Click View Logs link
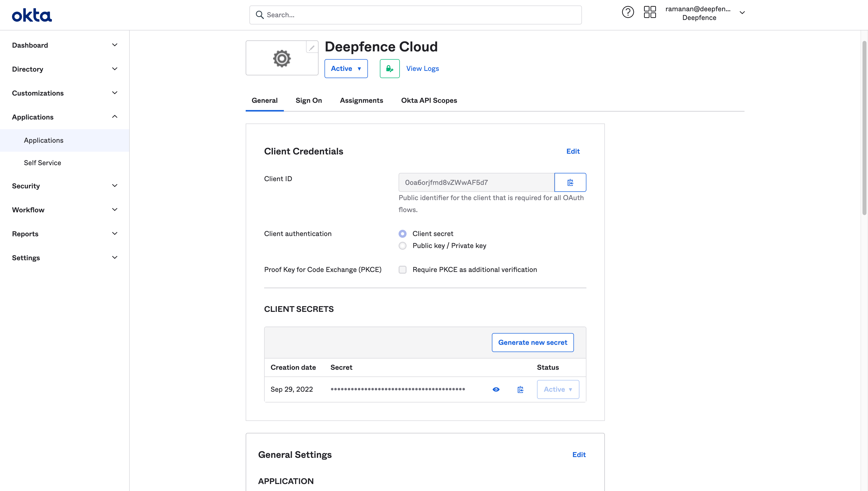868x491 pixels. pos(422,68)
